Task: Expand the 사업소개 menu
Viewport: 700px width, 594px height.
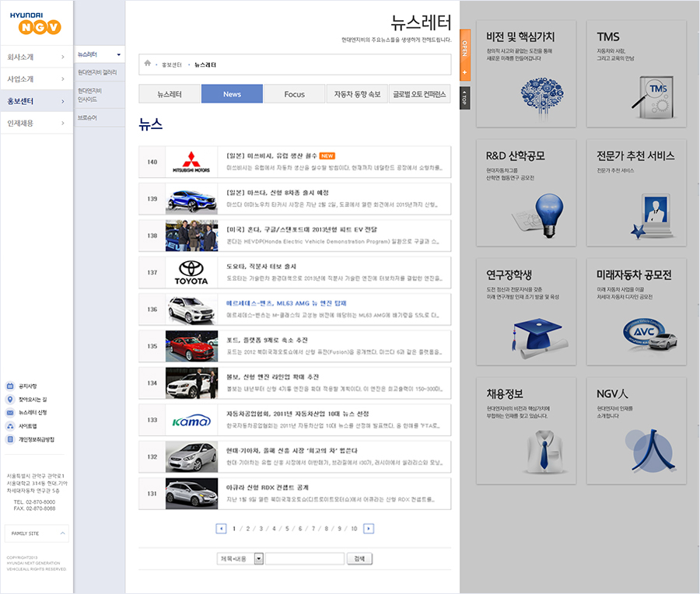Action: coord(37,79)
